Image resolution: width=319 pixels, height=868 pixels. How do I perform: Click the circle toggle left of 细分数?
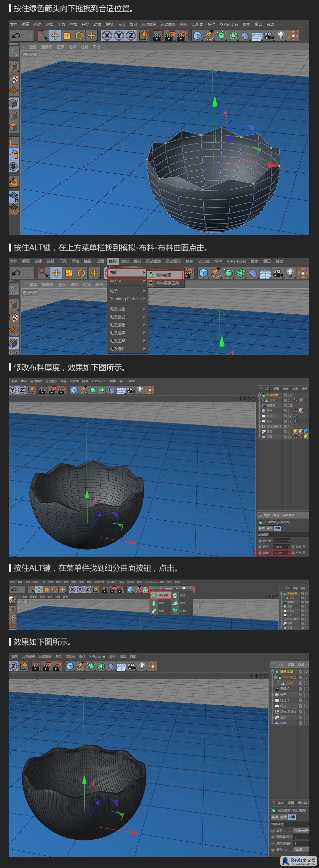(260, 541)
